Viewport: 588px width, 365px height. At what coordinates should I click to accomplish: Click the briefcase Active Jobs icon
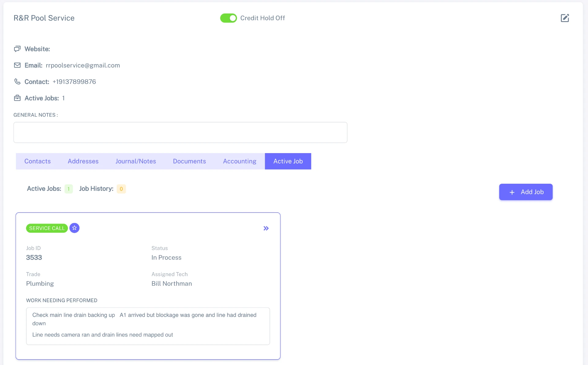(17, 98)
